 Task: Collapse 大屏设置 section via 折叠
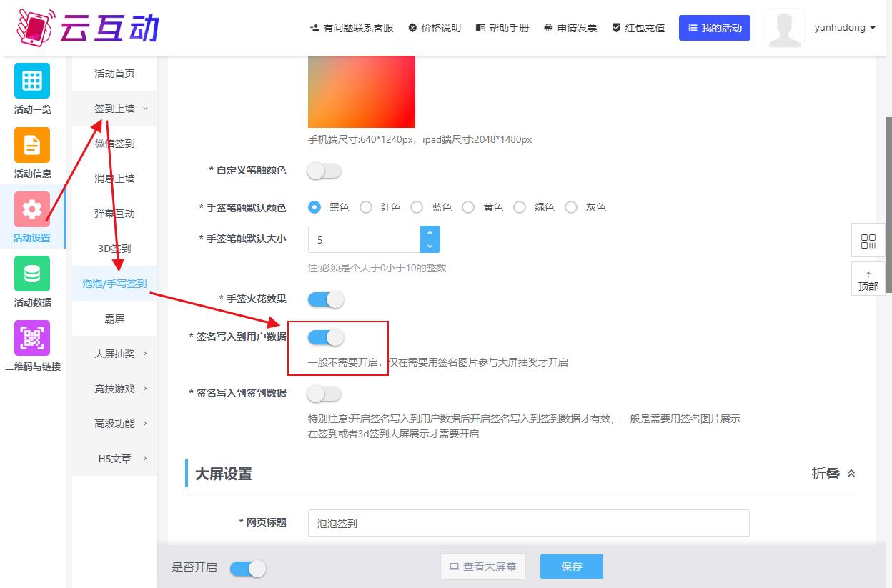[x=833, y=474]
